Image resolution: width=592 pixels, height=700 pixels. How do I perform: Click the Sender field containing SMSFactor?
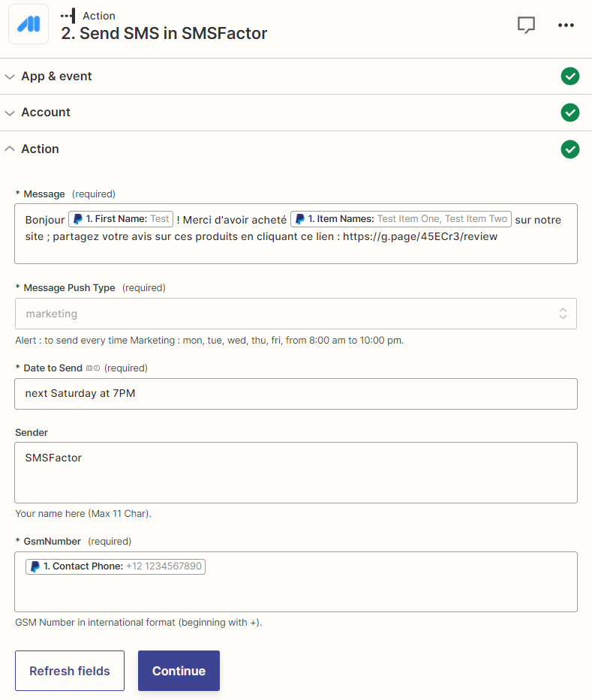296,473
